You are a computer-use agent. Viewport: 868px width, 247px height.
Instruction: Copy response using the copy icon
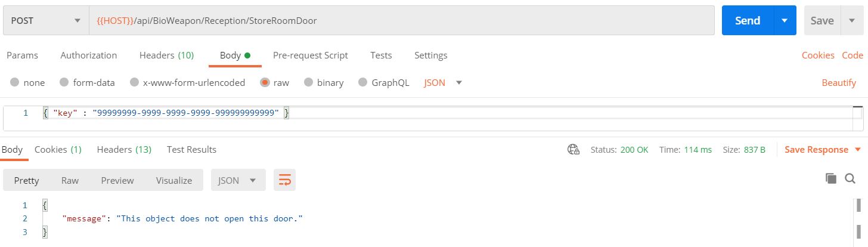click(x=830, y=178)
